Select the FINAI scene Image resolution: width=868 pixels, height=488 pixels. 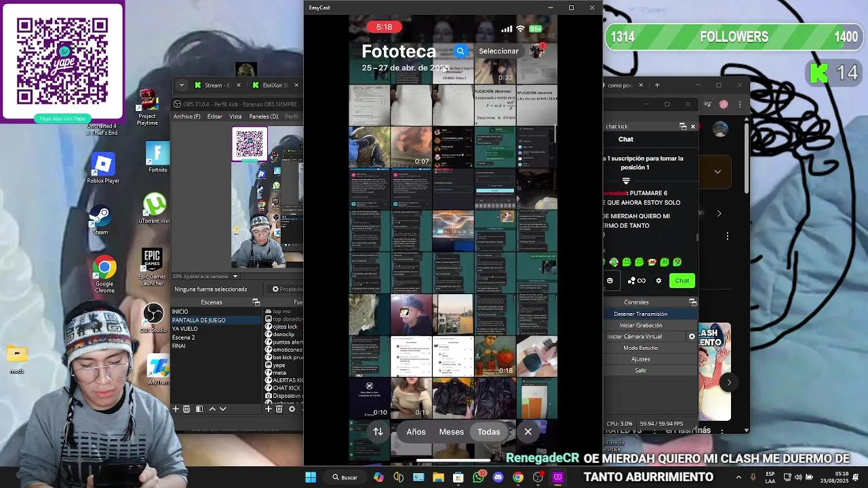coord(215,346)
